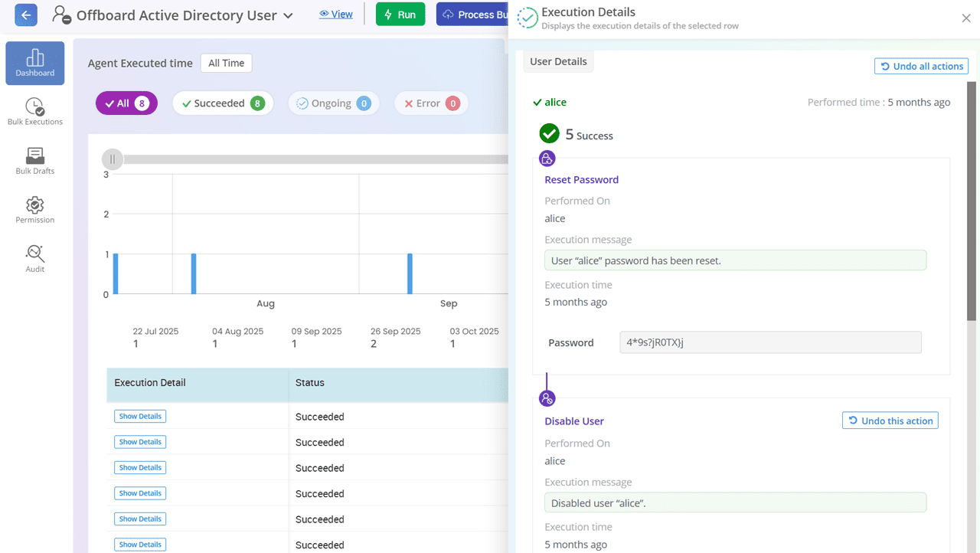The height and width of the screenshot is (553, 980).
Task: Click the back arrow button
Action: coord(26,15)
